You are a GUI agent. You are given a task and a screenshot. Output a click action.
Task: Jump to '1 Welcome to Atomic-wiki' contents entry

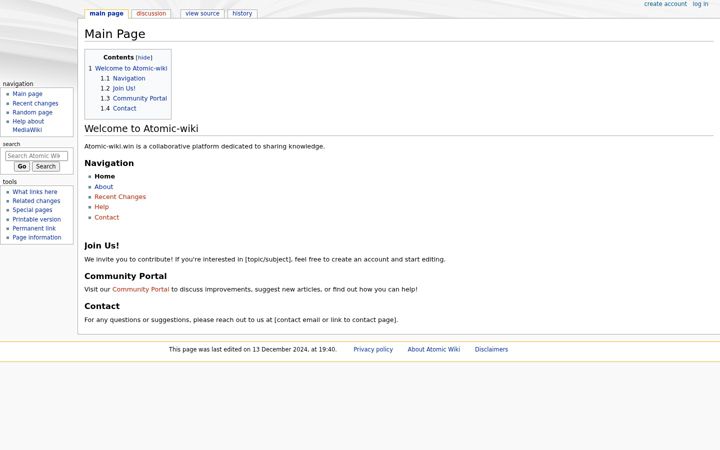click(x=128, y=68)
